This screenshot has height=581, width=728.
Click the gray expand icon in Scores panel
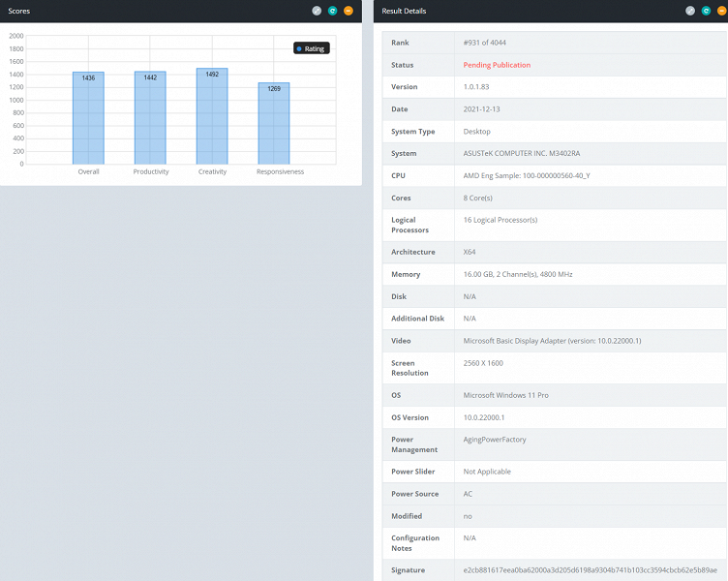tap(317, 11)
